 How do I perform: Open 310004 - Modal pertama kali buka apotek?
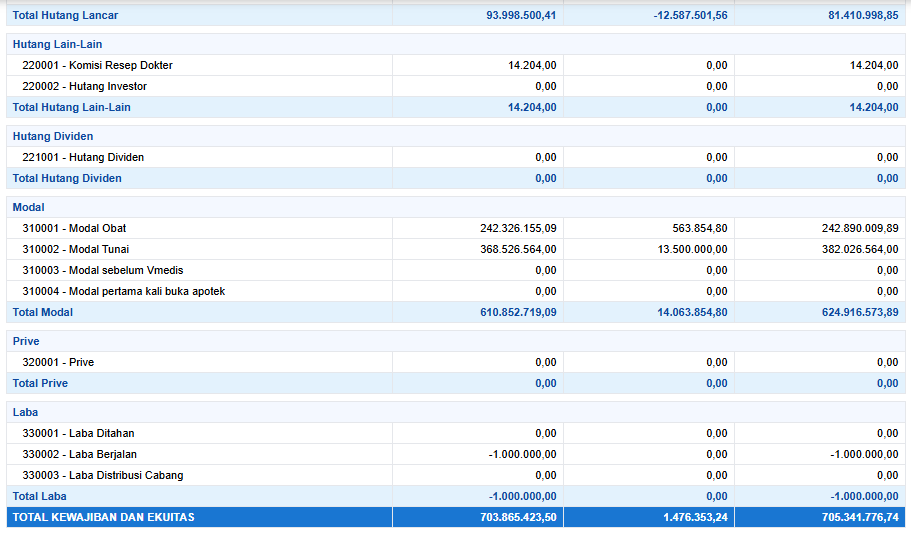tap(123, 291)
